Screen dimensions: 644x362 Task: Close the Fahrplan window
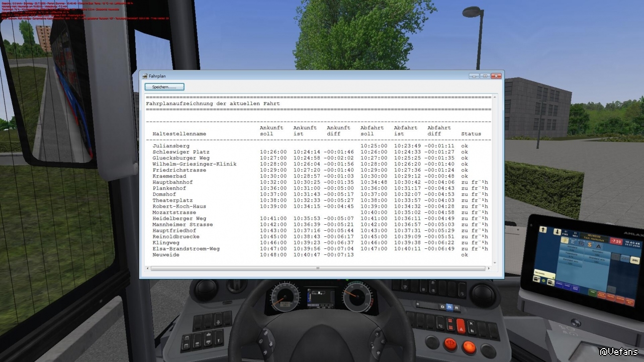tap(496, 76)
